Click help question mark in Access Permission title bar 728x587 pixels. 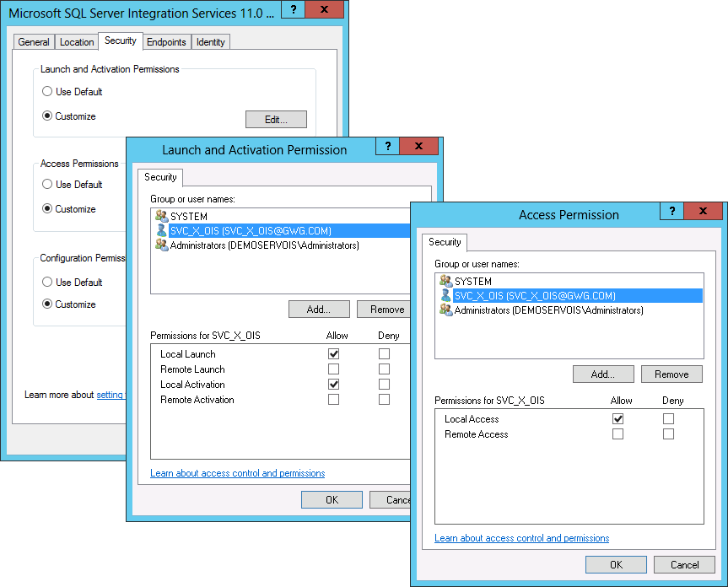[671, 211]
